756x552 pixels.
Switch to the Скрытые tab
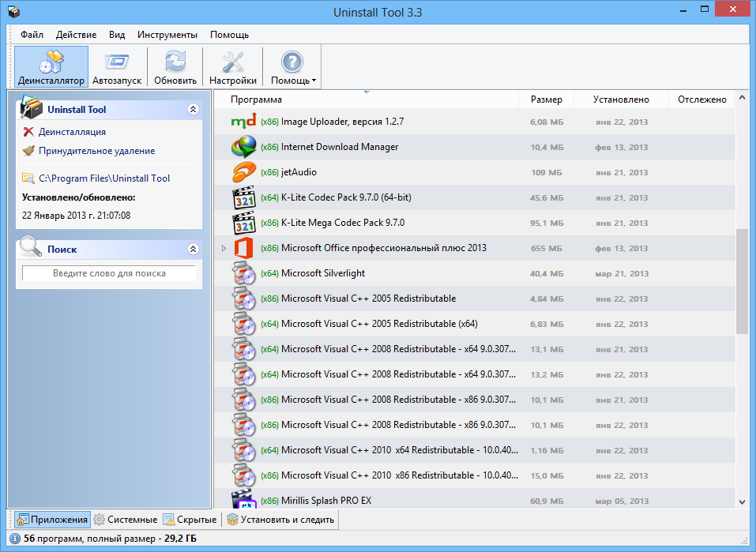pyautogui.click(x=190, y=520)
